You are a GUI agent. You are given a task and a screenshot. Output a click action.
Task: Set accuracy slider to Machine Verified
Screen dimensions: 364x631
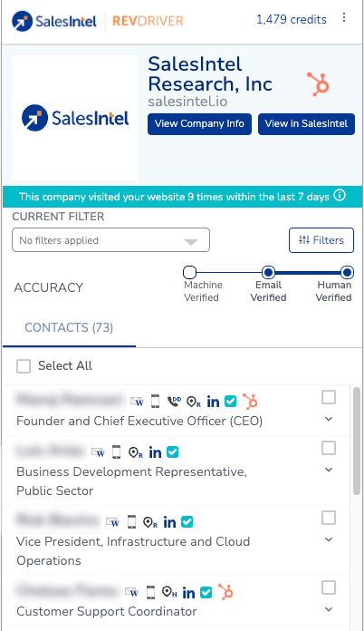pyautogui.click(x=189, y=273)
